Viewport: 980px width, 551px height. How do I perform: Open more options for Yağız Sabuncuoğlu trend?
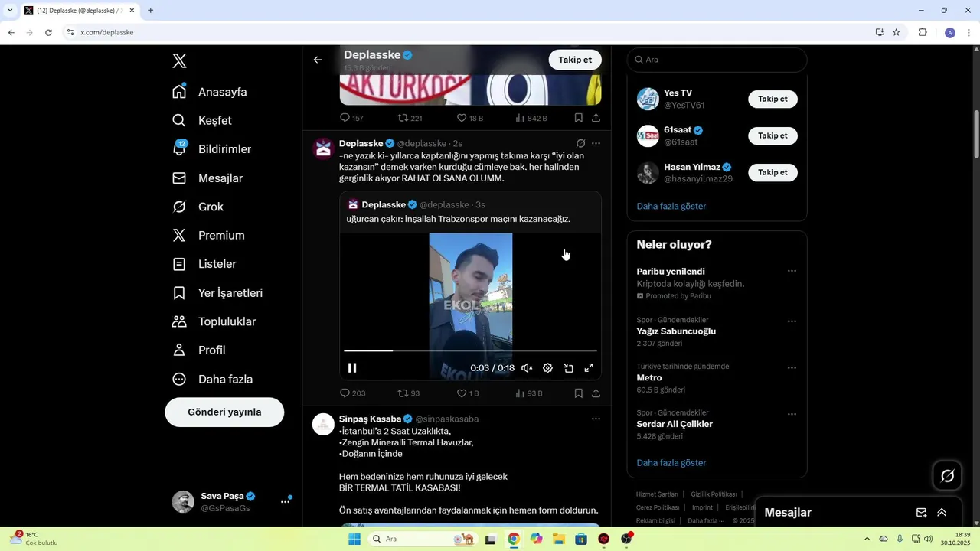coord(792,321)
